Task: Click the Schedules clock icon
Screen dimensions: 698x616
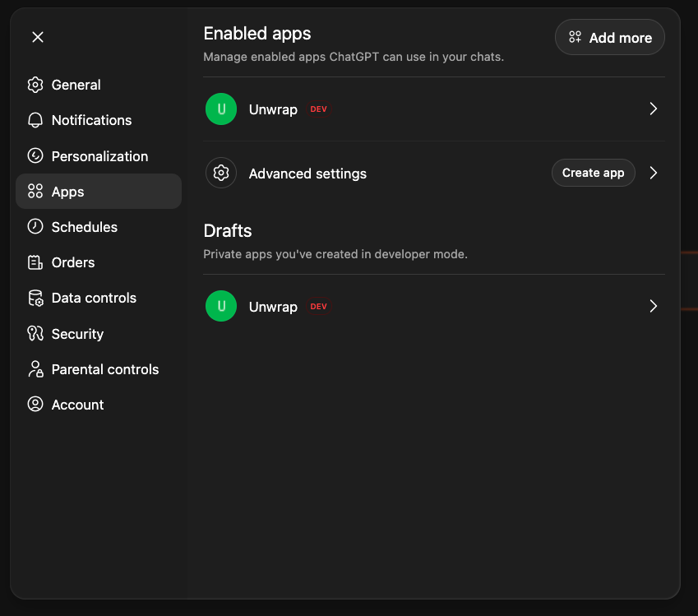Action: 35,227
